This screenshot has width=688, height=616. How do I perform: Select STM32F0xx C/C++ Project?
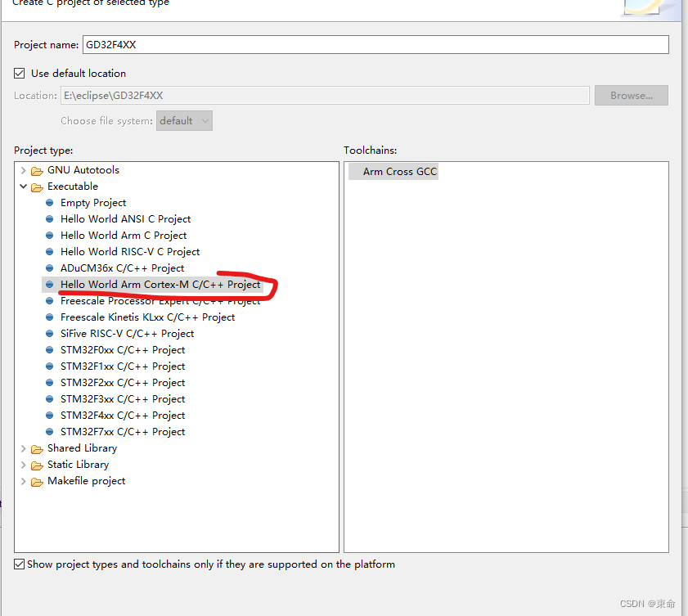(123, 350)
